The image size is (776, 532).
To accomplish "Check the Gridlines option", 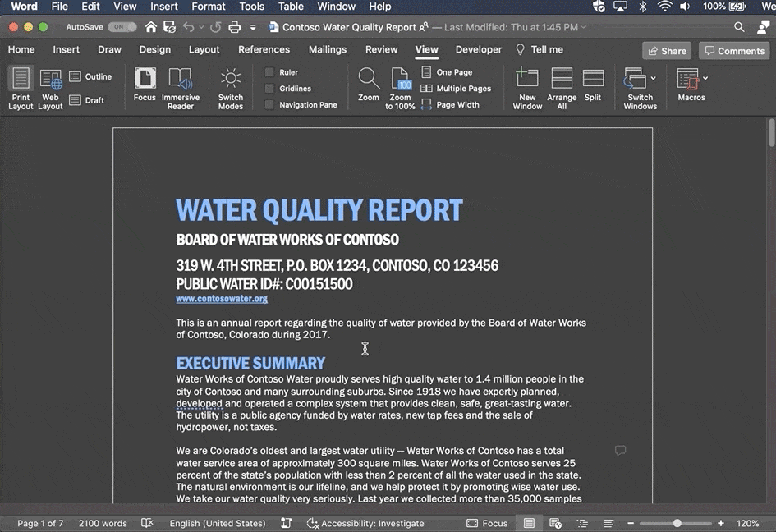I will [x=269, y=89].
